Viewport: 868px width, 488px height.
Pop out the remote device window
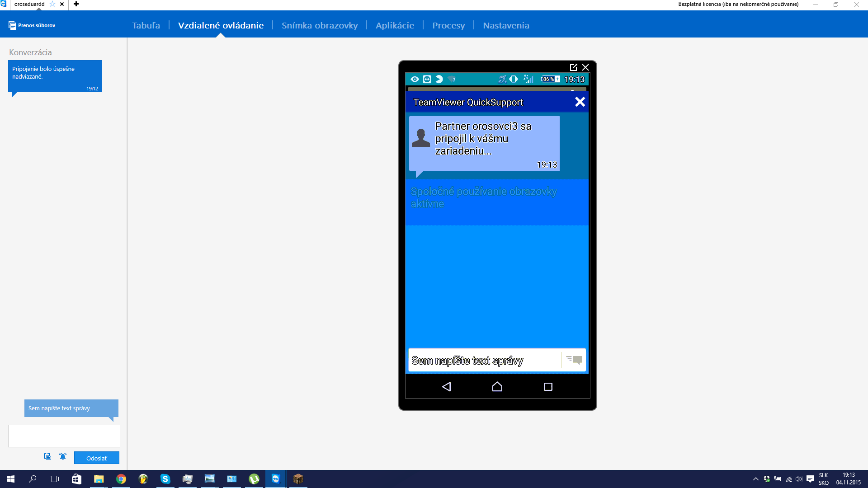pos(573,67)
